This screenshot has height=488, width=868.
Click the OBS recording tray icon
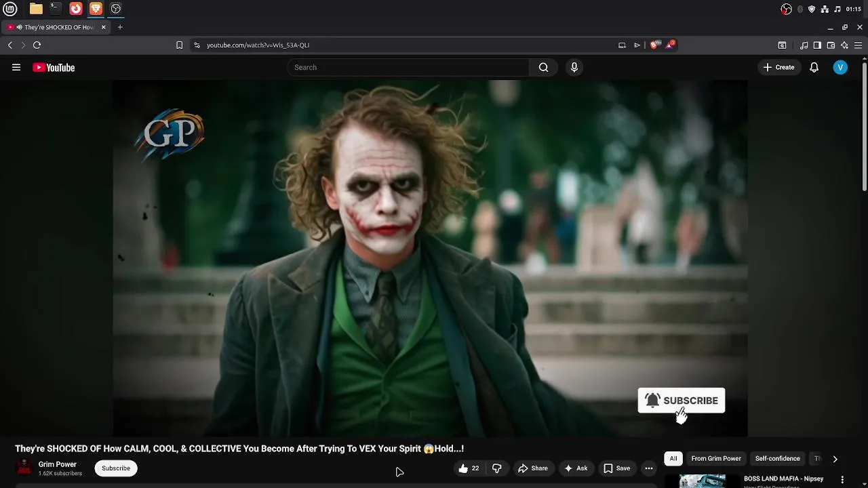point(786,9)
